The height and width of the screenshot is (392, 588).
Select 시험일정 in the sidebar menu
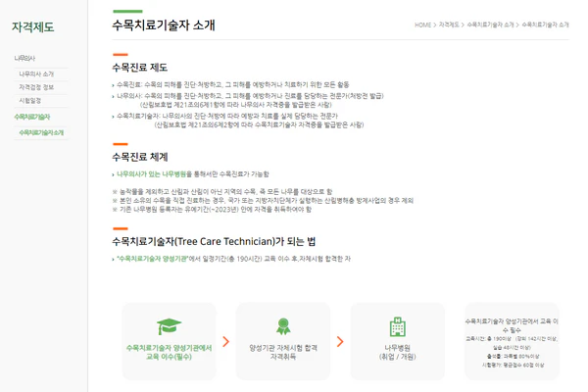[x=30, y=100]
